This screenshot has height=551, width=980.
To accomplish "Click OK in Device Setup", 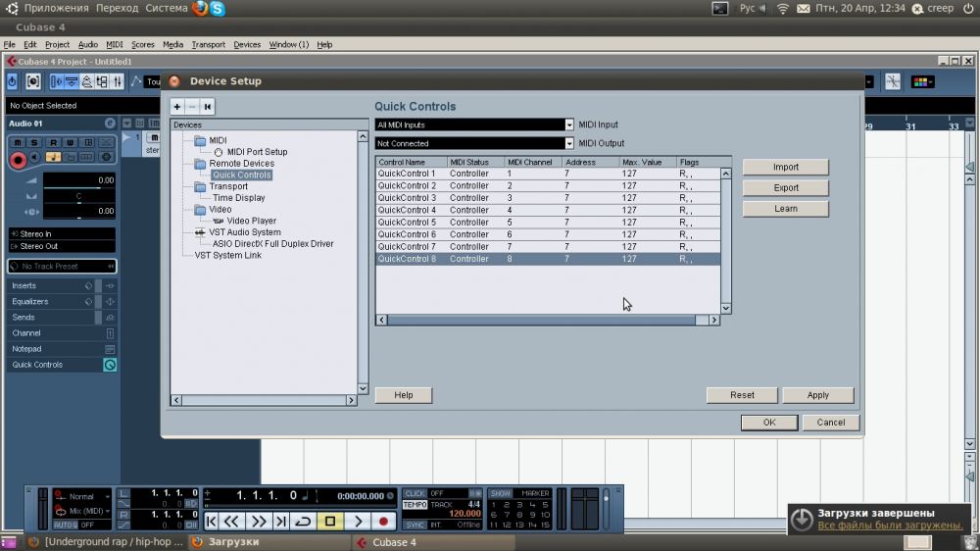I will (x=769, y=423).
